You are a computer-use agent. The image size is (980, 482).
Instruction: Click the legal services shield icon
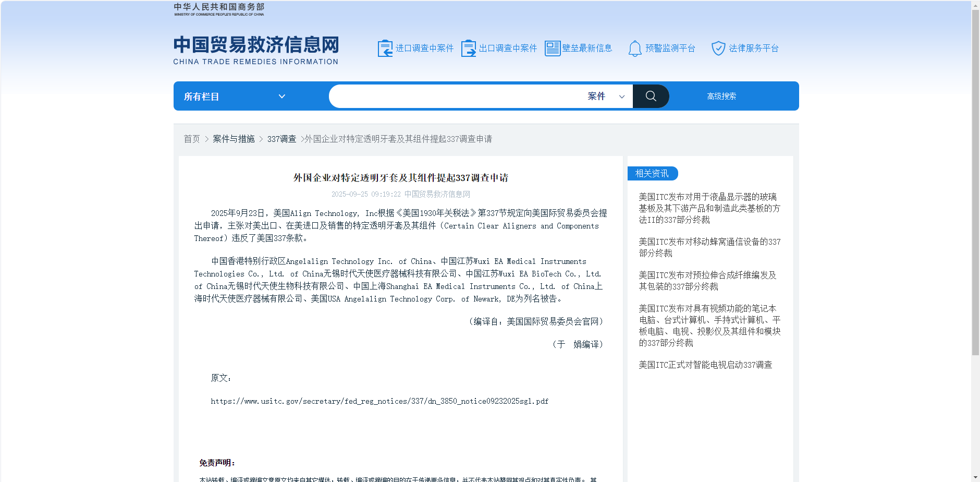[x=718, y=49]
